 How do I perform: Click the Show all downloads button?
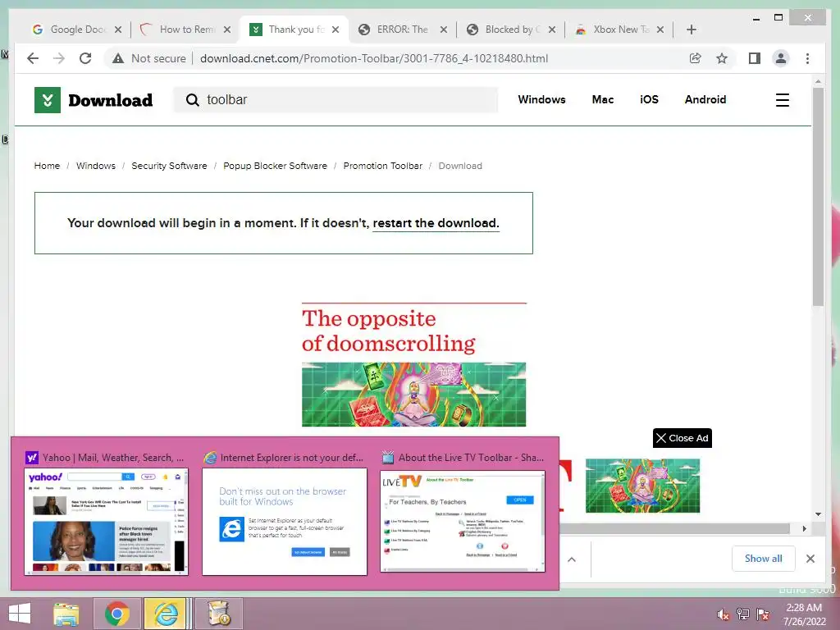pyautogui.click(x=764, y=559)
